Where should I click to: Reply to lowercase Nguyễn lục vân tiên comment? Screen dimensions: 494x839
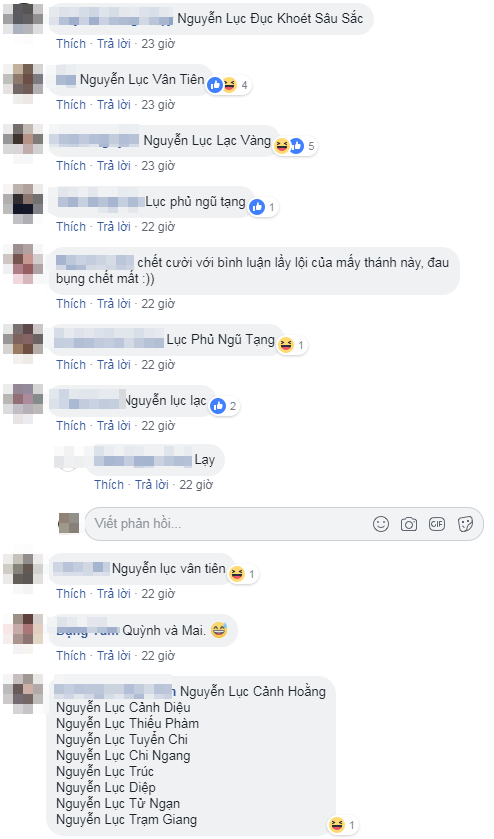point(114,594)
